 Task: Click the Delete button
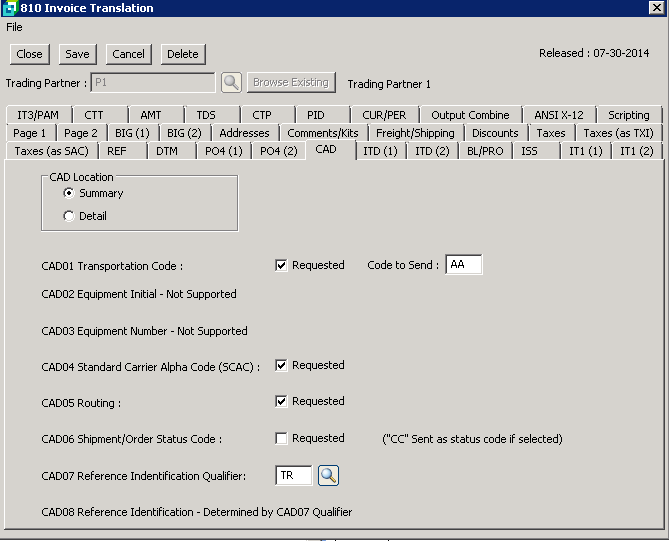[182, 54]
